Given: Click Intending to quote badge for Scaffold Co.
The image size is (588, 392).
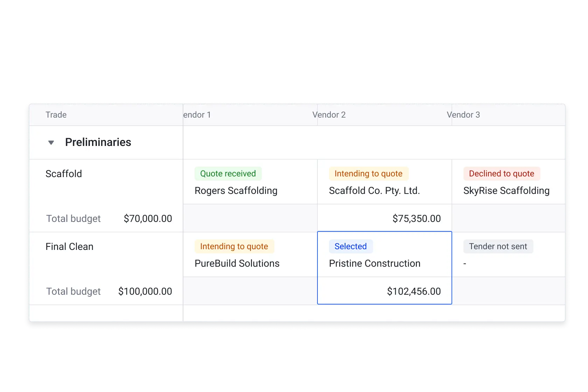Looking at the screenshot, I should (369, 174).
